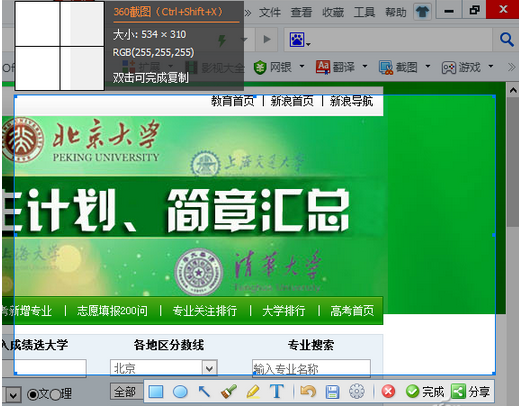Click the 专业搜索 heading
519x406 pixels.
coord(311,345)
